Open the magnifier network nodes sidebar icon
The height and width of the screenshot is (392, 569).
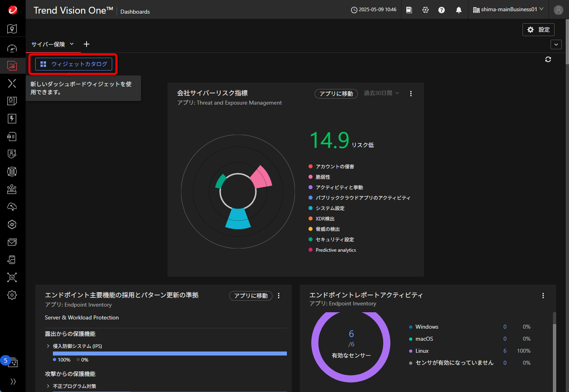pos(12,277)
